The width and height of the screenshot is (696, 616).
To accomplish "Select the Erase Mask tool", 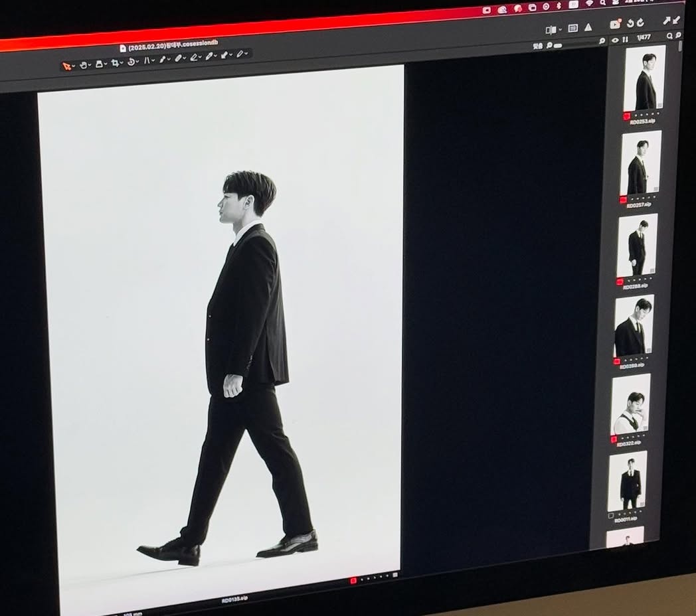I will pos(193,58).
